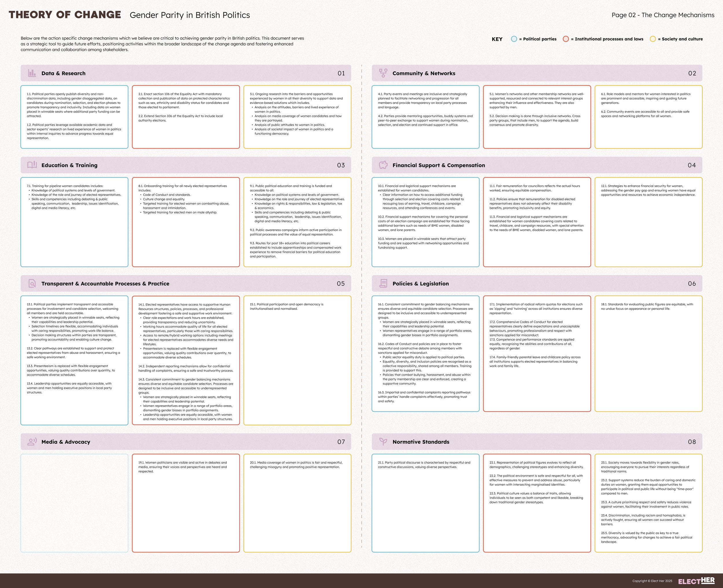Viewport: 723px width, 588px height.
Task: Click the Page 02 Change Mechanisms label
Action: click(x=663, y=15)
